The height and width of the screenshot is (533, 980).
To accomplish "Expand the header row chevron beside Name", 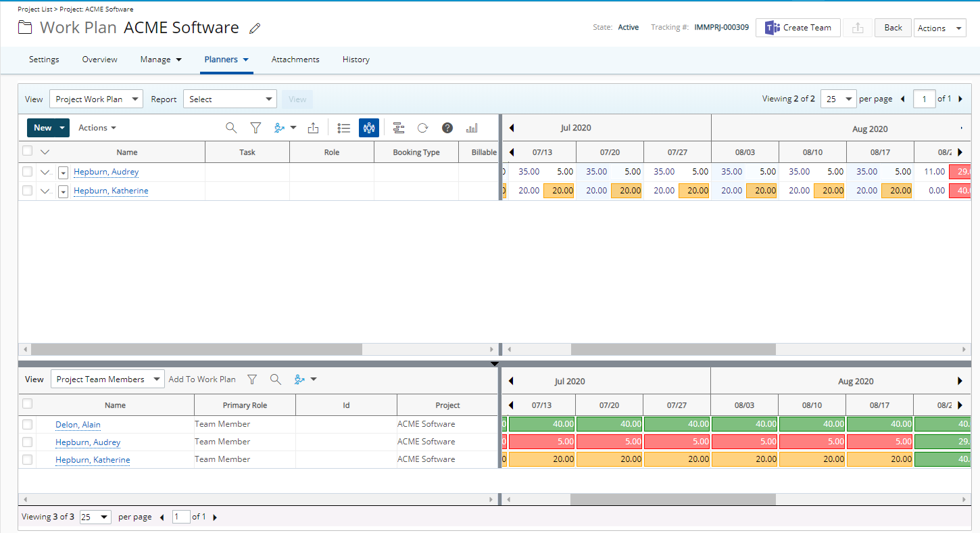I will 45,152.
